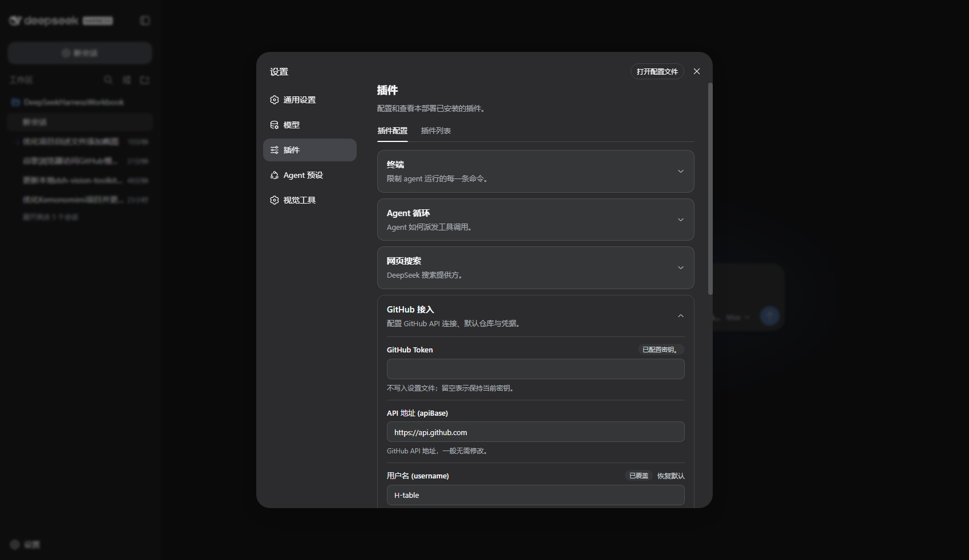
Task: Click the 用户名 (username) input field
Action: coord(536,495)
